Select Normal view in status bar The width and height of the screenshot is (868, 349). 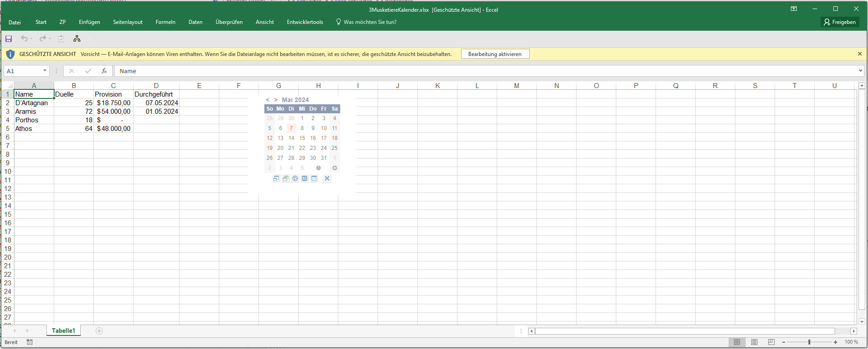[737, 342]
